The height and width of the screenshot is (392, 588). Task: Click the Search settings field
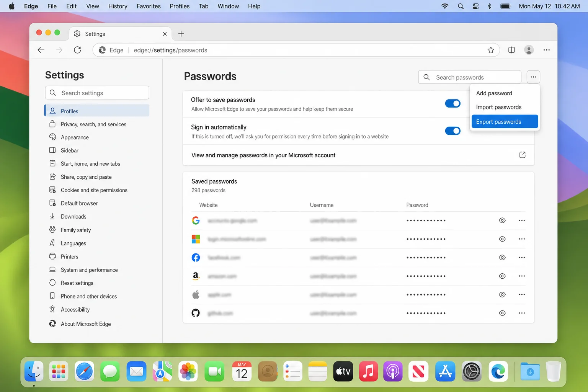tap(97, 93)
